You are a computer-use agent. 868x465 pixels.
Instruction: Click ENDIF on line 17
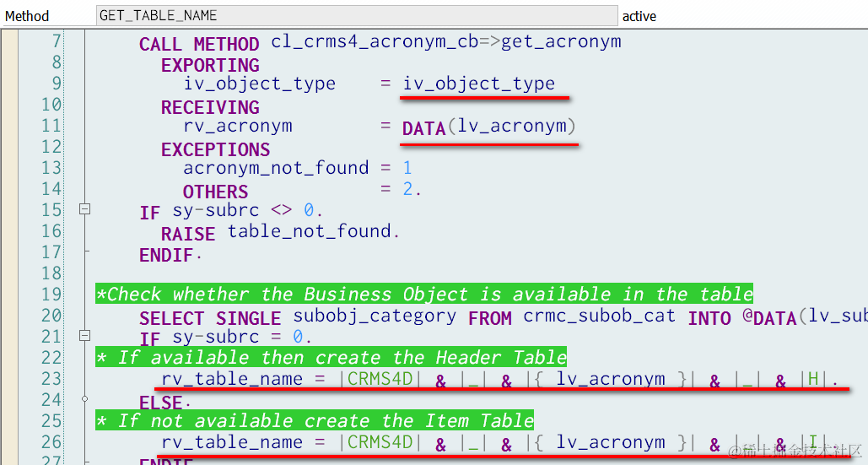tap(166, 255)
